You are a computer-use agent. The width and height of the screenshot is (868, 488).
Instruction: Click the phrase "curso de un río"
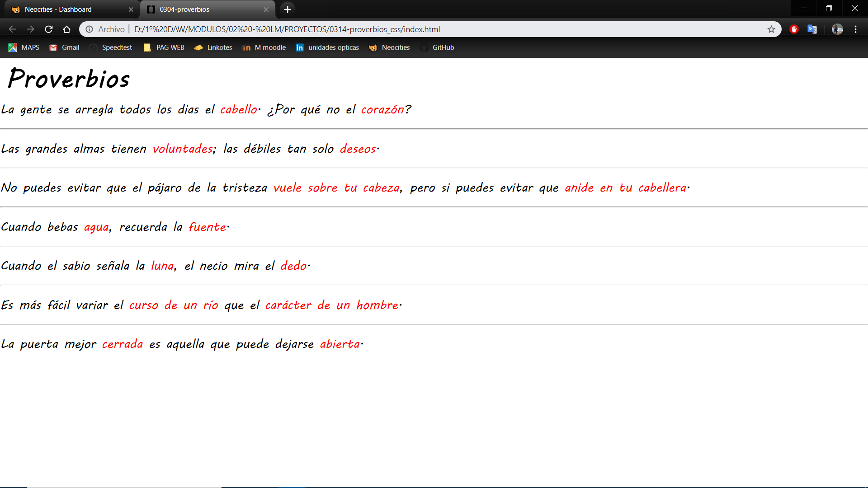[x=174, y=305]
